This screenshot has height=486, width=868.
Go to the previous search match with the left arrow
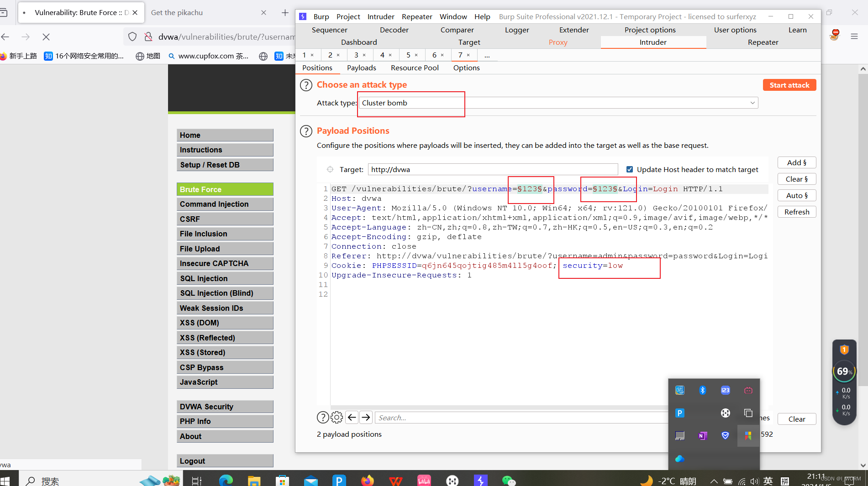point(352,417)
